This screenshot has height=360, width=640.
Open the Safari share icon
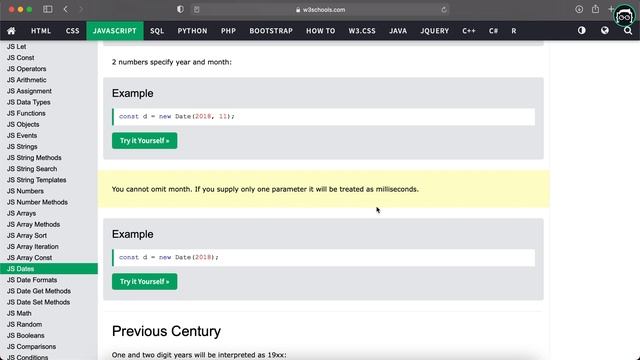point(596,9)
